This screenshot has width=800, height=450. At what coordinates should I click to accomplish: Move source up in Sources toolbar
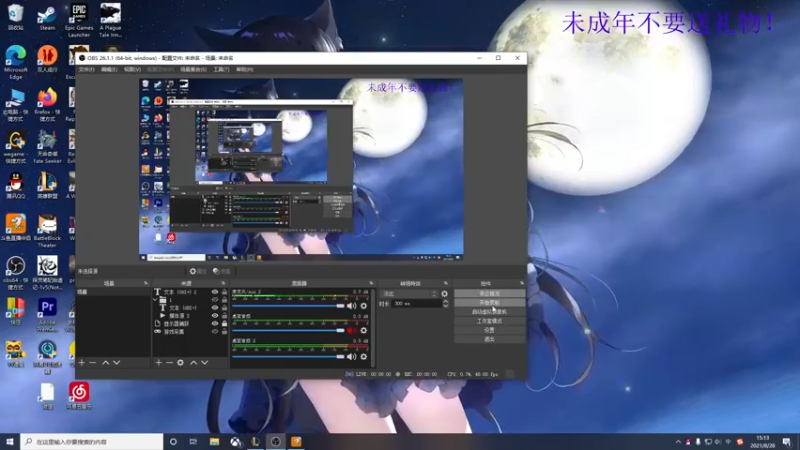pyautogui.click(x=193, y=363)
